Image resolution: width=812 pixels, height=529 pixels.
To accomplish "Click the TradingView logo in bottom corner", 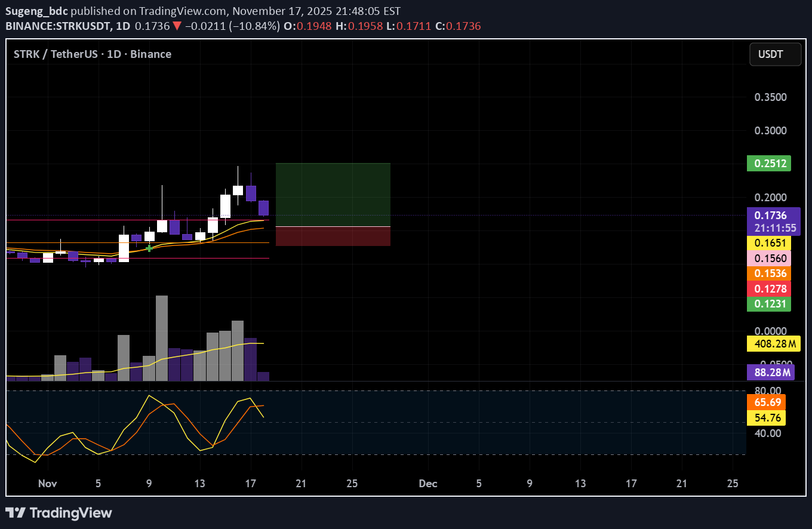I will (59, 512).
